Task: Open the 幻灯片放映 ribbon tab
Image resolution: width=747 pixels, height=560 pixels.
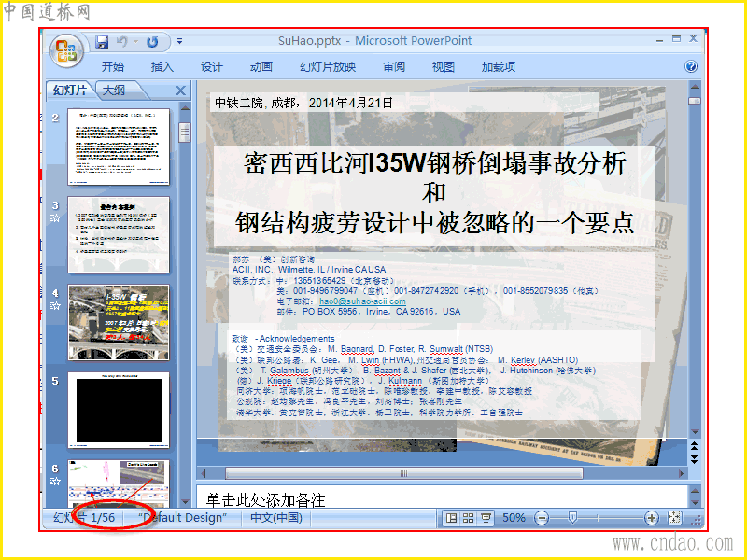Action: 328,66
